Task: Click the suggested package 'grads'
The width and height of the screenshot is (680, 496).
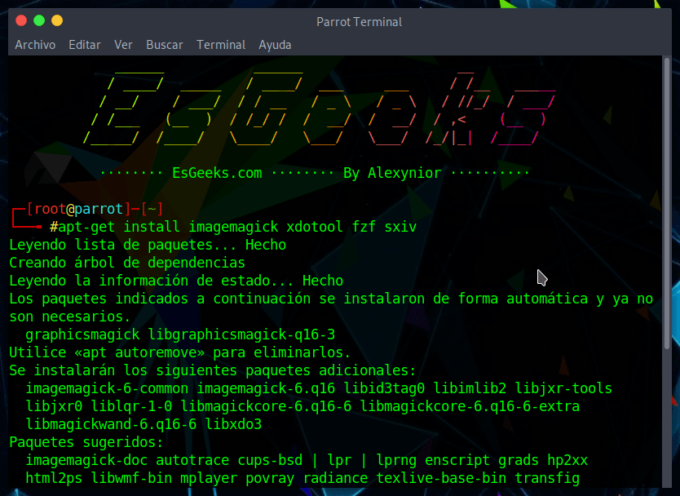Action: 519,461
